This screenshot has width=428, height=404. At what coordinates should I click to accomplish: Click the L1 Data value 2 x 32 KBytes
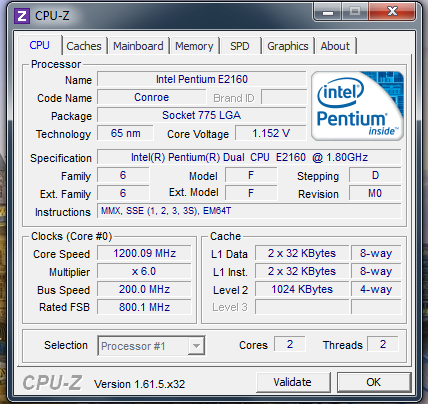coord(302,253)
